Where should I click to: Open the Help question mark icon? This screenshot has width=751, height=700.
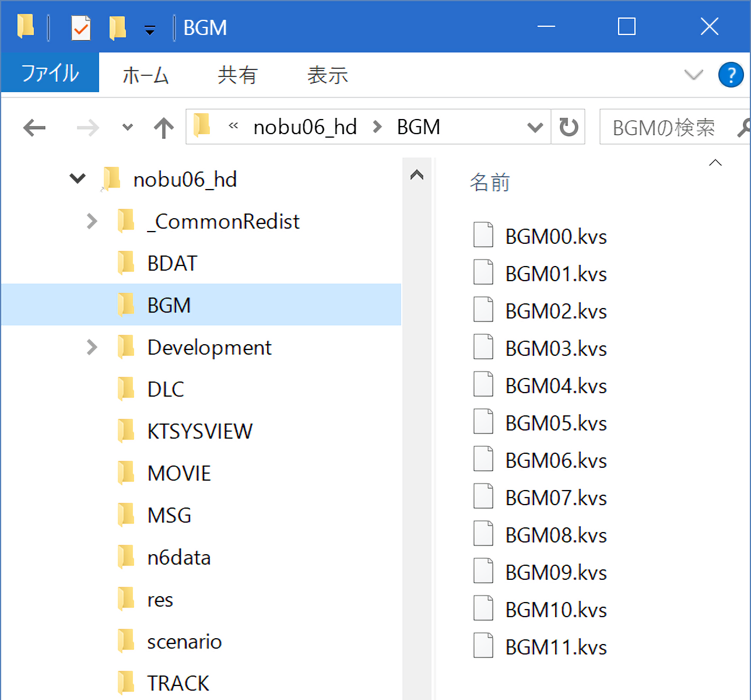click(731, 75)
